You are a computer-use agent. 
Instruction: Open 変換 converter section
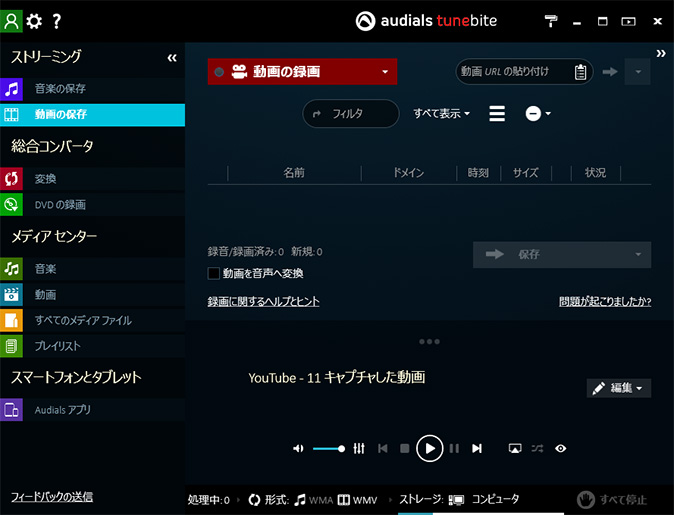click(x=92, y=179)
